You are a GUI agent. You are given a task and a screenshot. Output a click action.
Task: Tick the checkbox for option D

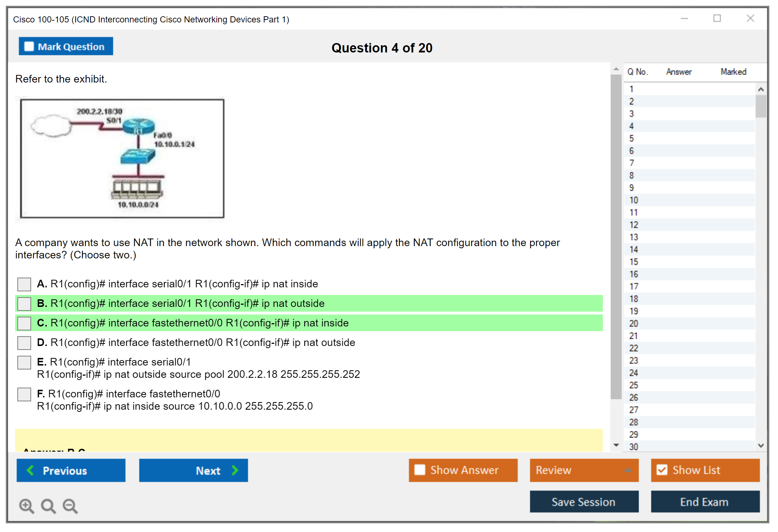point(24,343)
